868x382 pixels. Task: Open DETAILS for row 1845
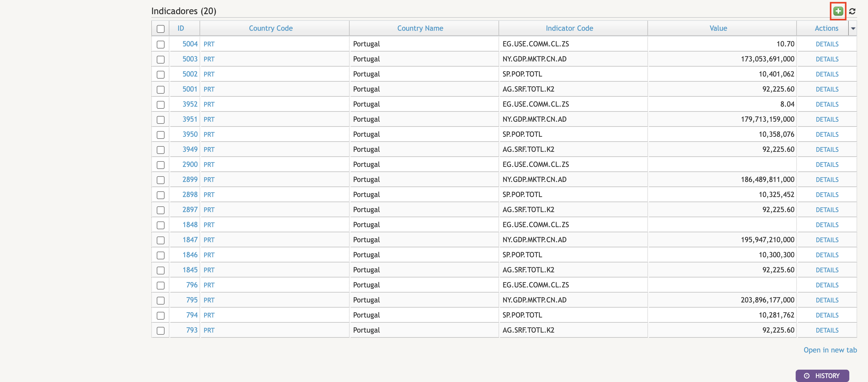[827, 270]
